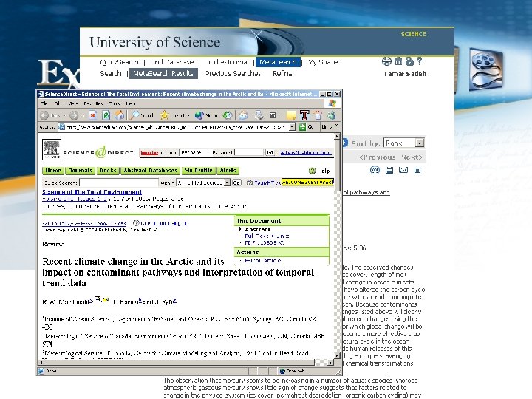This screenshot has height=399, width=532.
Task: Open the Edit menu in IE
Action: (58, 103)
